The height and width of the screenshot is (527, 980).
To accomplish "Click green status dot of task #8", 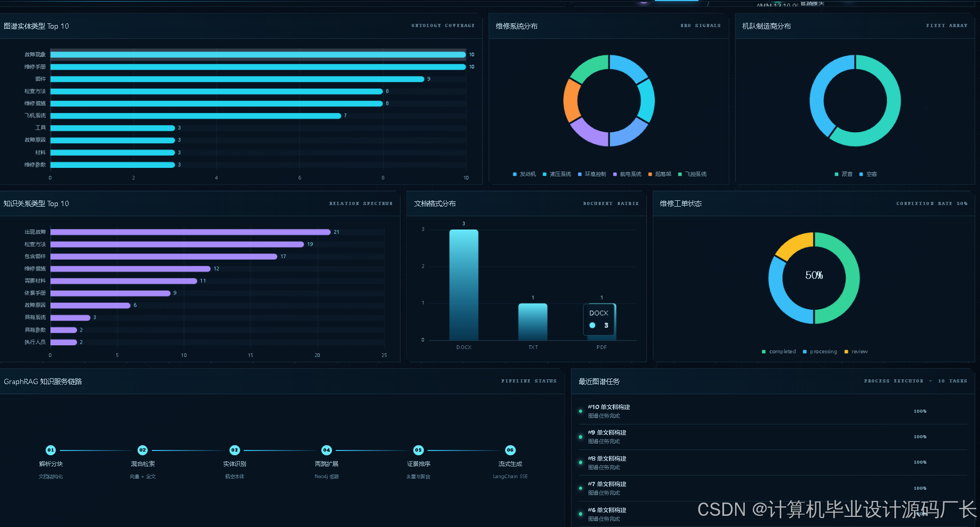I will pyautogui.click(x=581, y=462).
